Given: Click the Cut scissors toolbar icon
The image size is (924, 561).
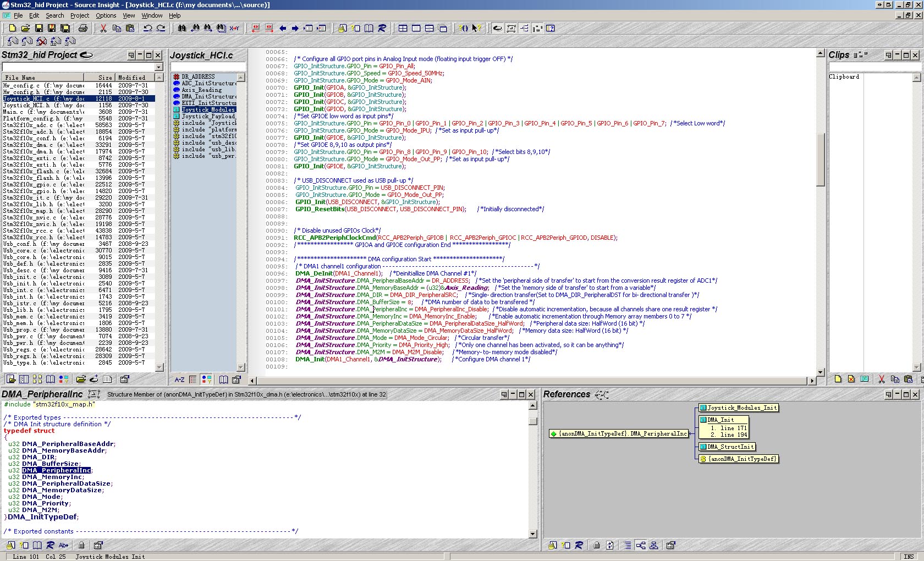Looking at the screenshot, I should tap(103, 28).
